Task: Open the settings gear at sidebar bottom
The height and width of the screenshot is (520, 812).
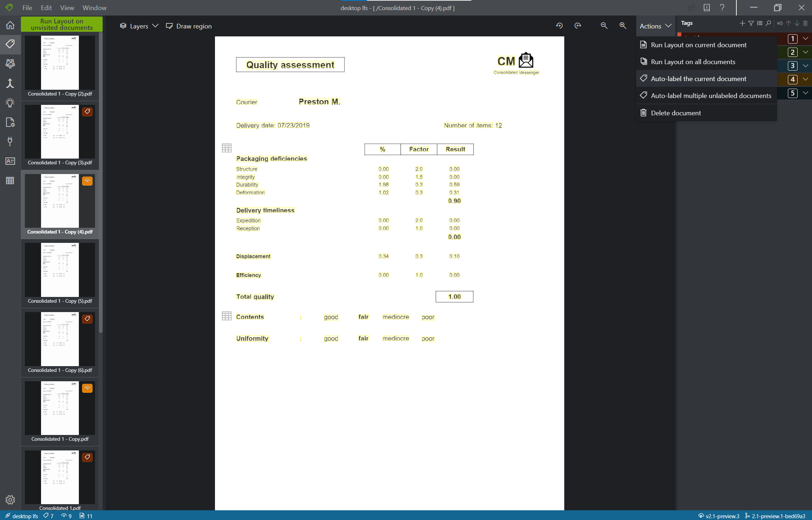Action: point(10,500)
